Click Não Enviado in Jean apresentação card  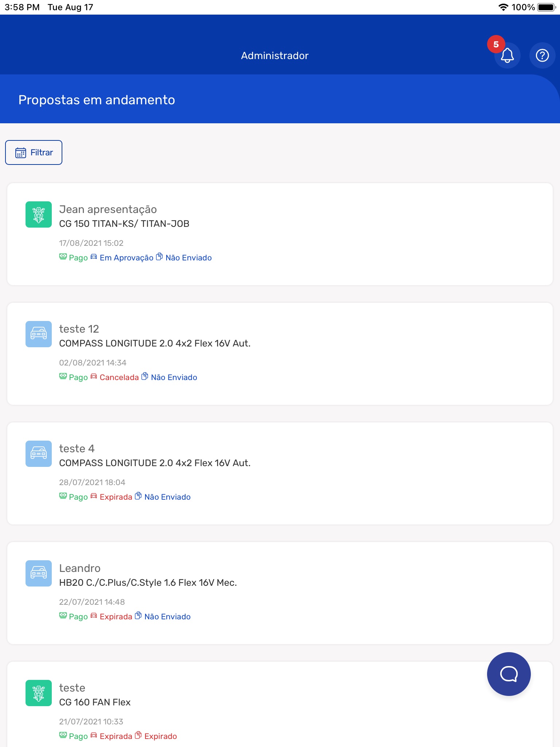pos(188,258)
